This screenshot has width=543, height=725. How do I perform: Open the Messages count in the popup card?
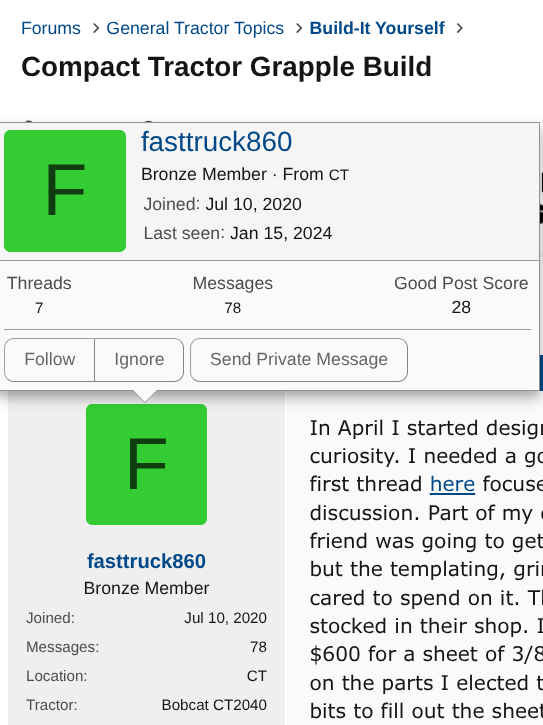point(233,308)
